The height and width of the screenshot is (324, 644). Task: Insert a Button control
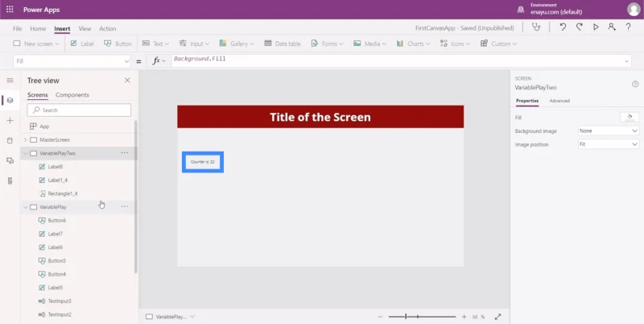118,44
